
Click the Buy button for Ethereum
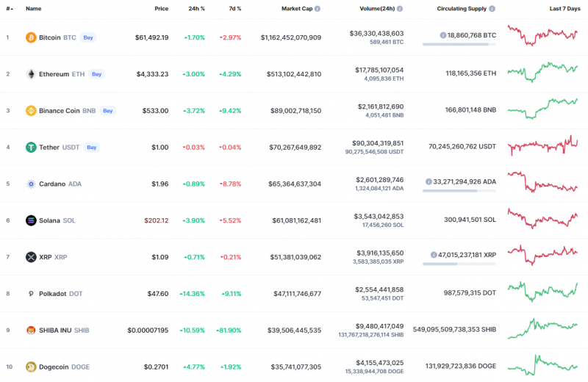tap(97, 74)
